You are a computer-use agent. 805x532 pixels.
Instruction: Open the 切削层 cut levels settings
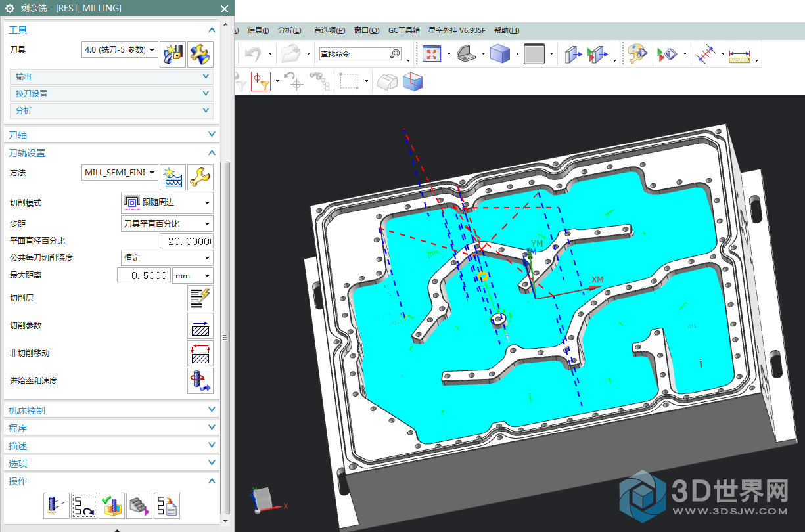tap(200, 298)
